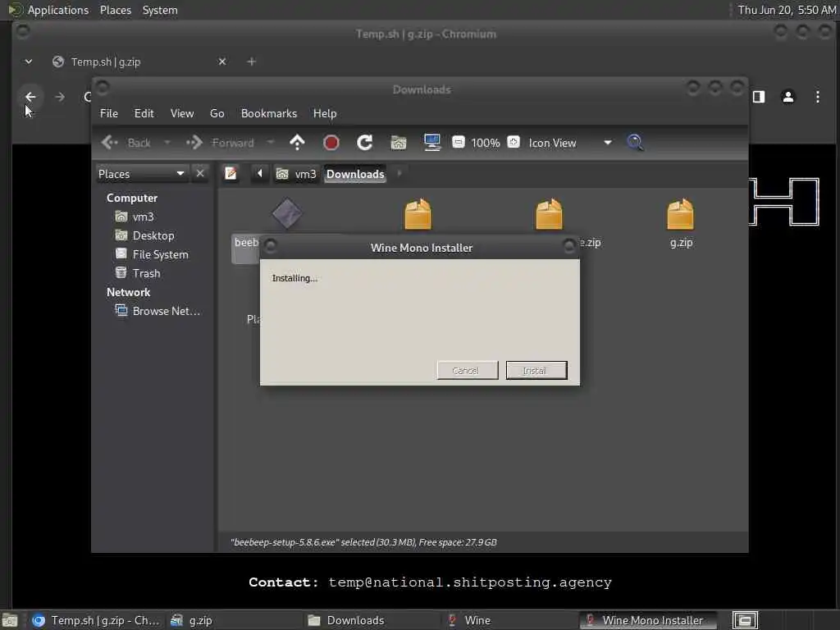
Task: Open the System menu in top panel
Action: pyautogui.click(x=160, y=10)
